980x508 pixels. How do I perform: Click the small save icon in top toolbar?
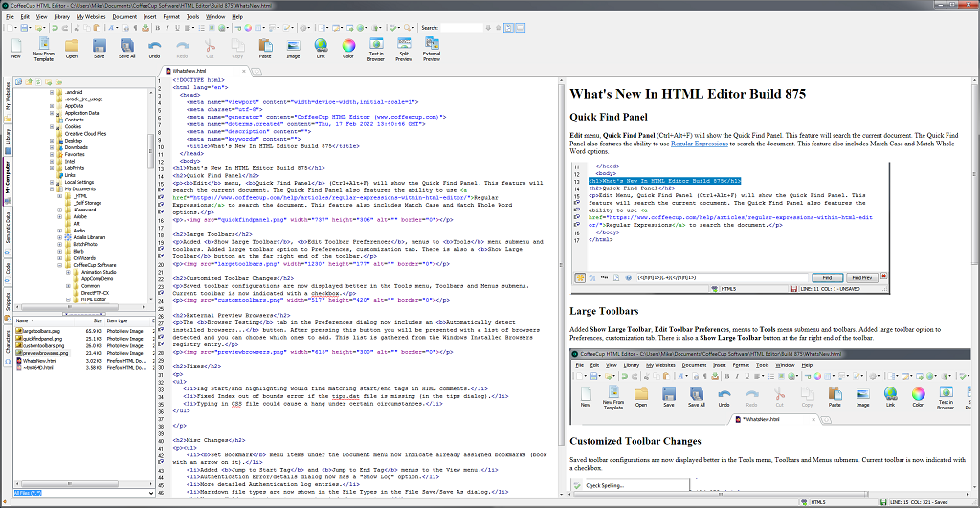tap(24, 28)
